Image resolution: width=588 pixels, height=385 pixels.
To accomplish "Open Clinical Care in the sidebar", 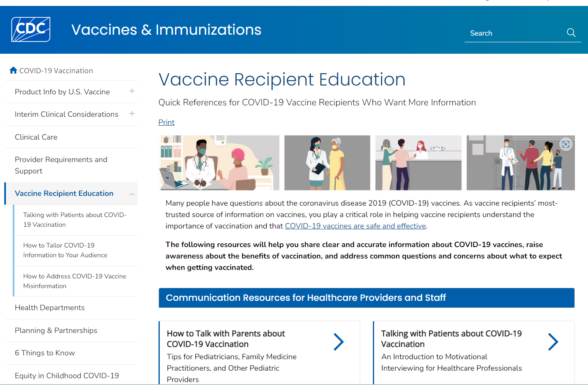I will pos(36,137).
